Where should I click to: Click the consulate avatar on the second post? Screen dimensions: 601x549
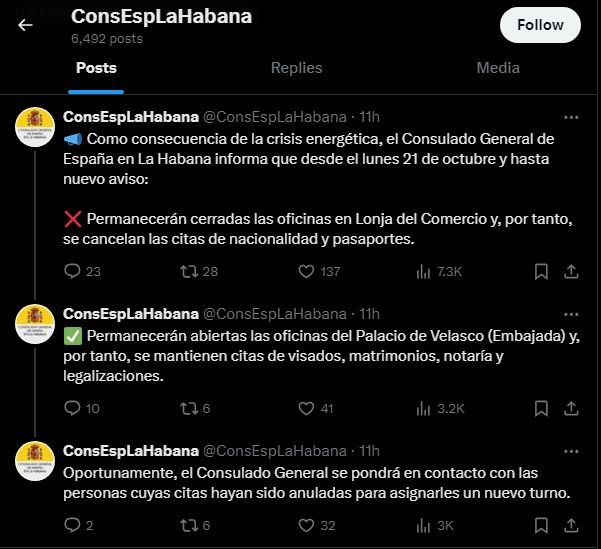tap(35, 324)
